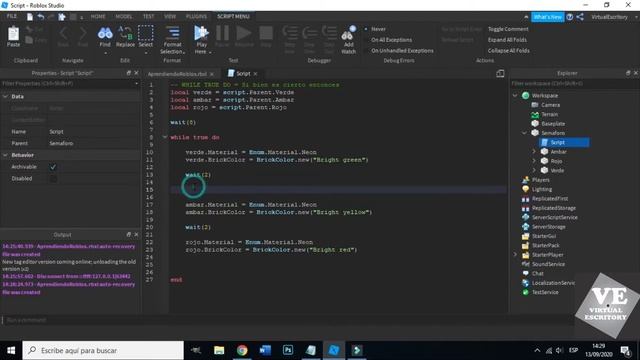Click the share icon beside What's New

point(580,17)
